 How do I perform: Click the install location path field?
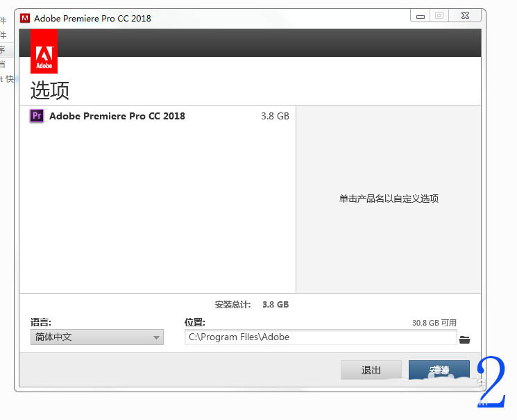(x=321, y=337)
